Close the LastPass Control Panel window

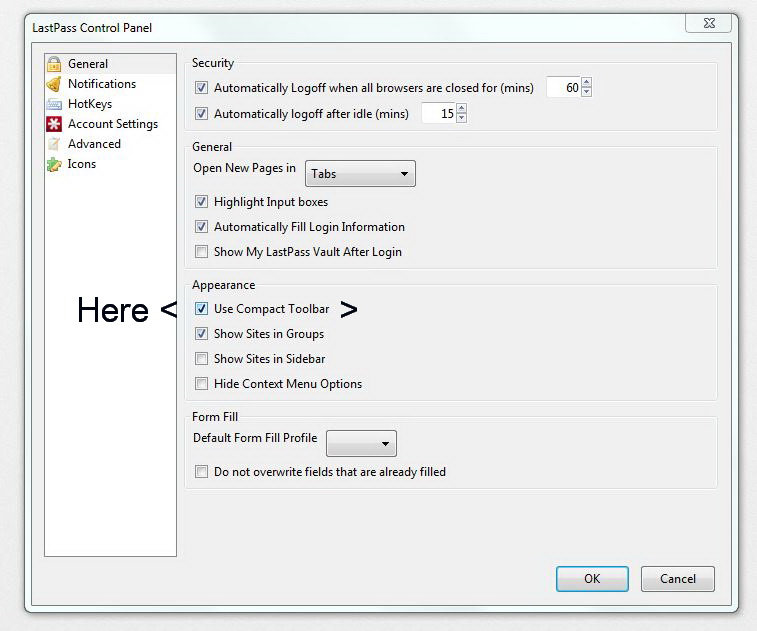click(x=709, y=23)
